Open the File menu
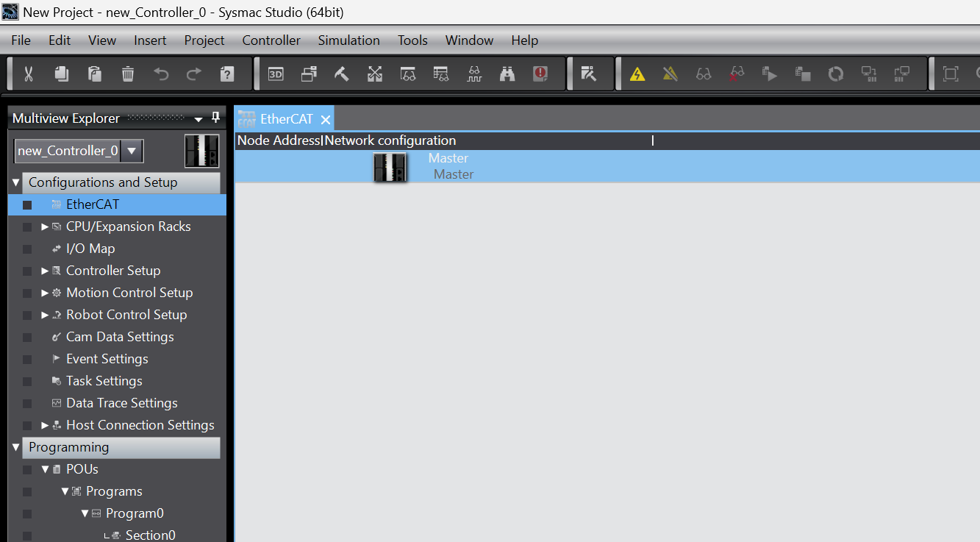This screenshot has width=980, height=542. point(21,40)
